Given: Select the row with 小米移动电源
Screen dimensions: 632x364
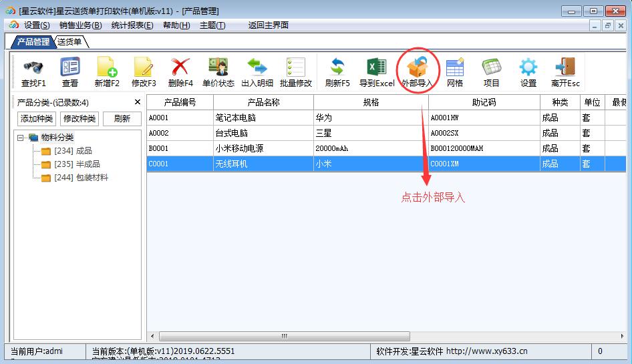Looking at the screenshot, I should coord(386,148).
